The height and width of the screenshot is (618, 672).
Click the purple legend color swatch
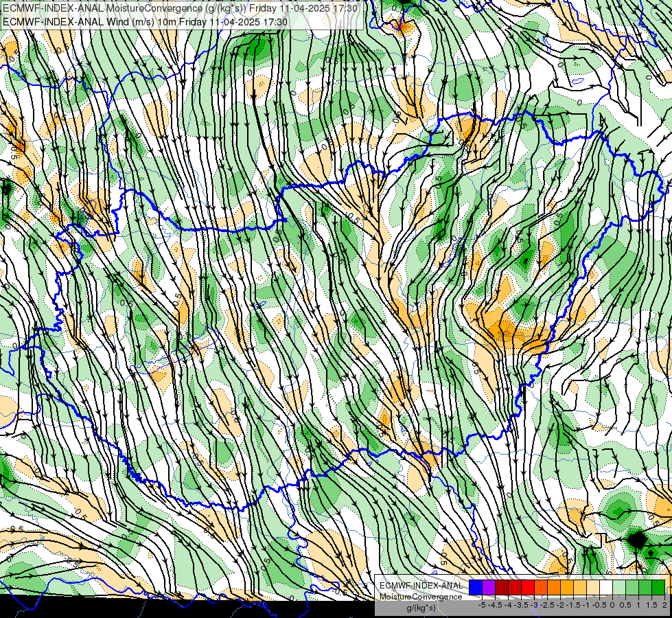(x=489, y=588)
